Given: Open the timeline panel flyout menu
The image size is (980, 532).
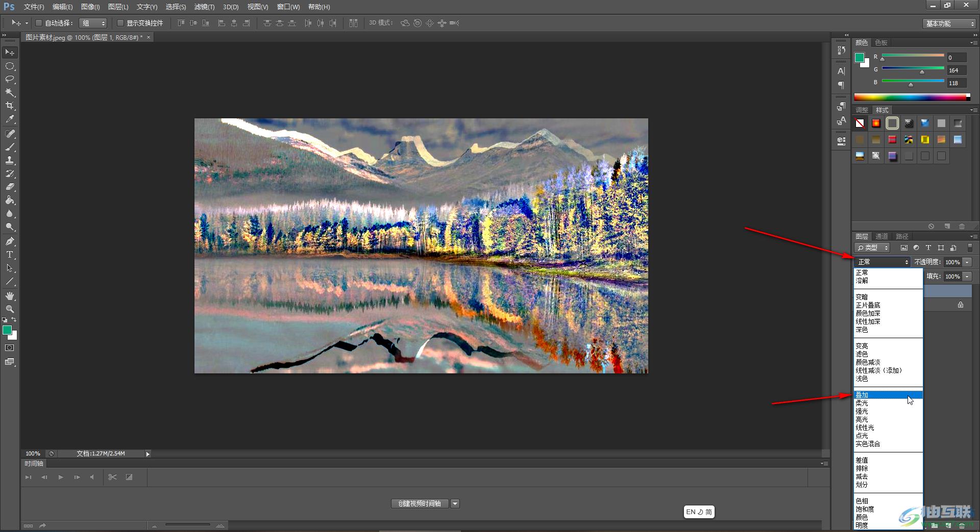Looking at the screenshot, I should [x=824, y=464].
